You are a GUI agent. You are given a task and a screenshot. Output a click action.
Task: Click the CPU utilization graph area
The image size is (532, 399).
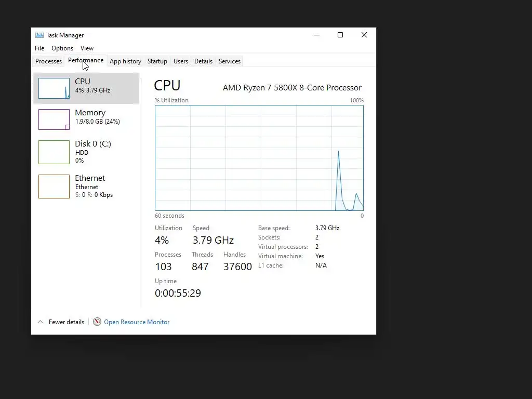coord(259,158)
